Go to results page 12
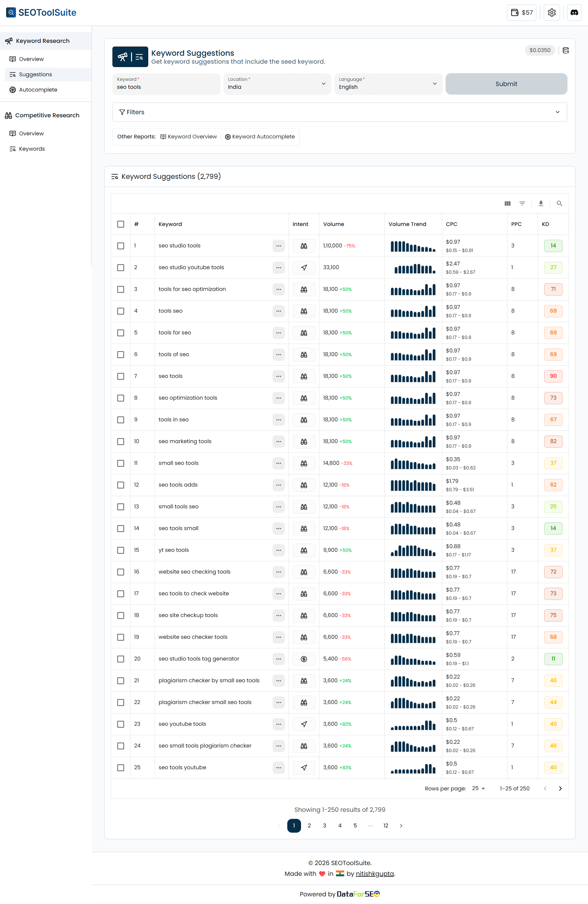Image resolution: width=588 pixels, height=904 pixels. tap(386, 825)
